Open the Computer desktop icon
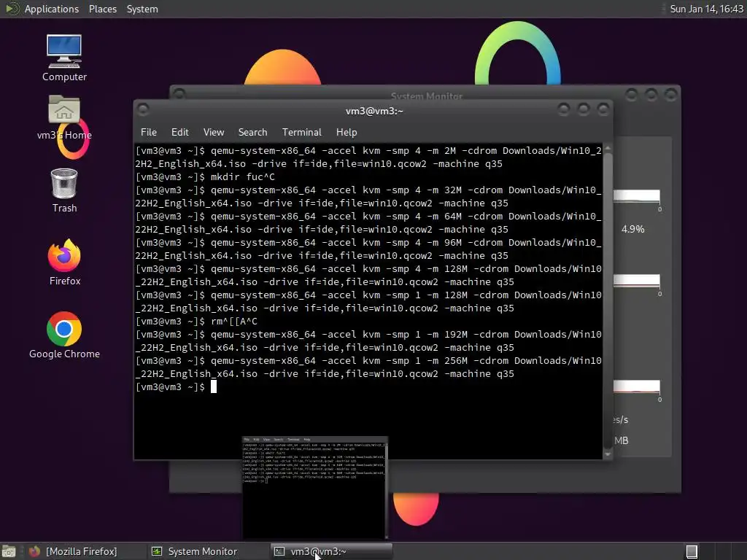 pos(64,57)
